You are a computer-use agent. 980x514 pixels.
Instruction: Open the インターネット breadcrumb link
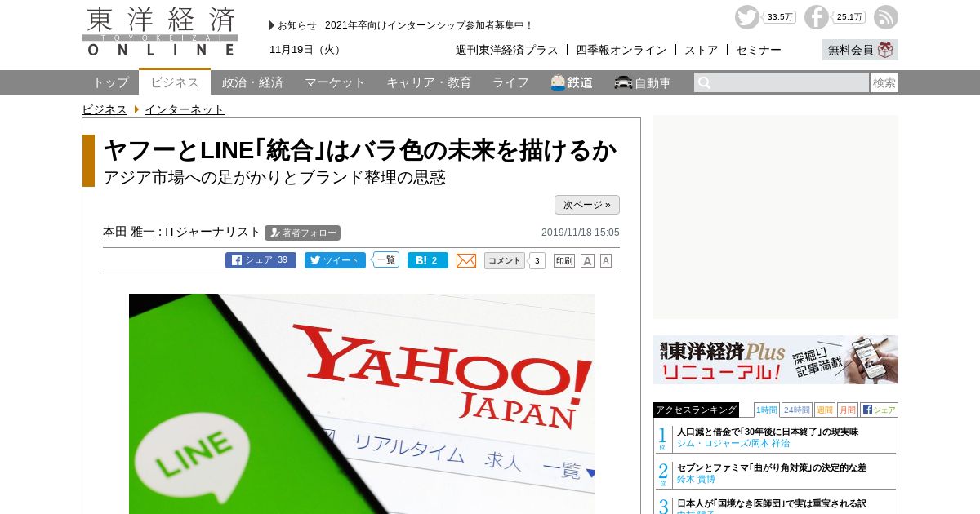point(185,109)
